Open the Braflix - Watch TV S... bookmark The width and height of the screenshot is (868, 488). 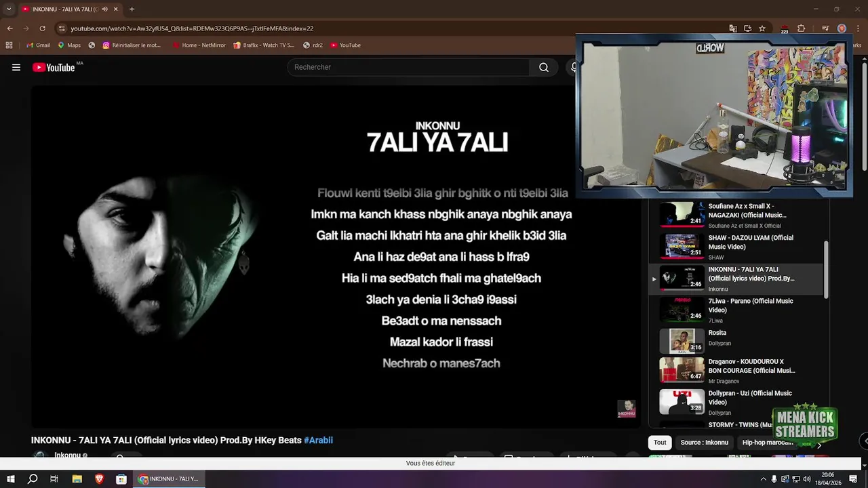(x=264, y=45)
